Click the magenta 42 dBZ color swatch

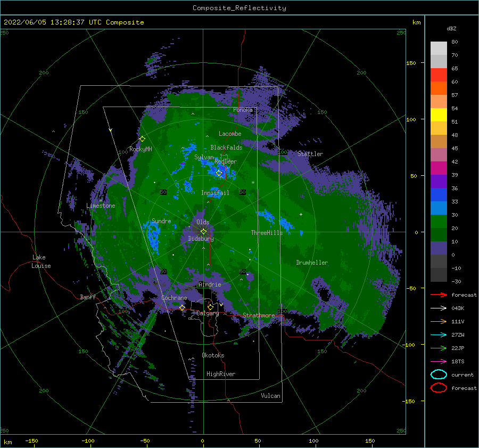[x=439, y=168]
